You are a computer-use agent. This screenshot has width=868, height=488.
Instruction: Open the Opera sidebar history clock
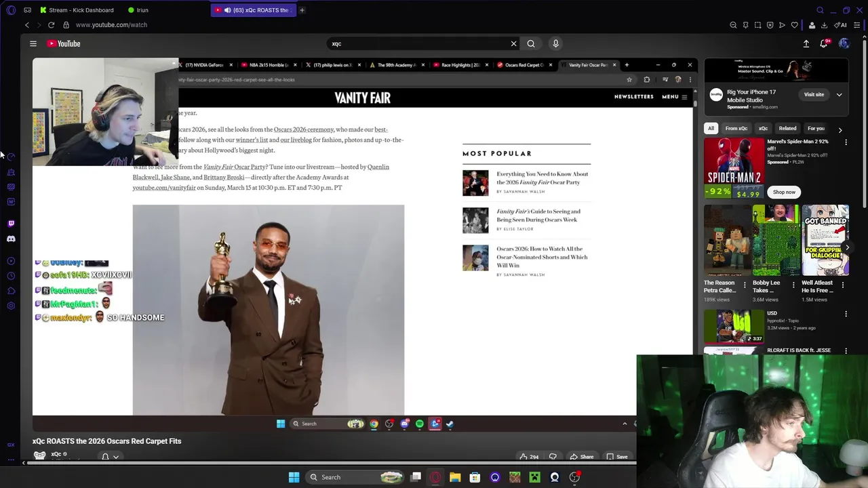11,276
